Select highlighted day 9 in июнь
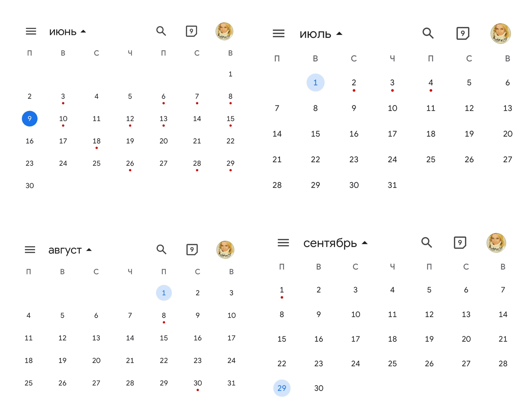Image resolution: width=525 pixels, height=420 pixels. [30, 119]
